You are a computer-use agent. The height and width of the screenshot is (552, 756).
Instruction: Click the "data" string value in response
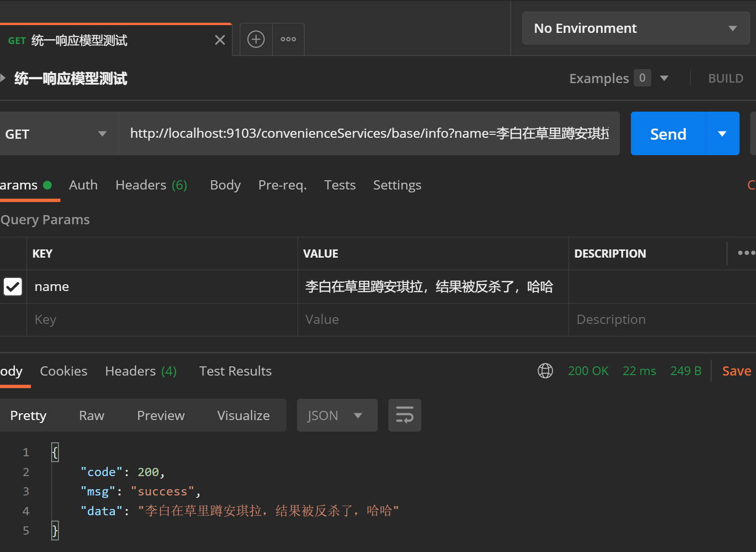(269, 511)
